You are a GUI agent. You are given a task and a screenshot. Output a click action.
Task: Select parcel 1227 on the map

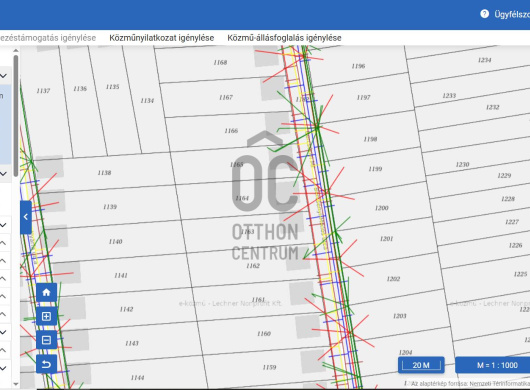click(x=512, y=222)
